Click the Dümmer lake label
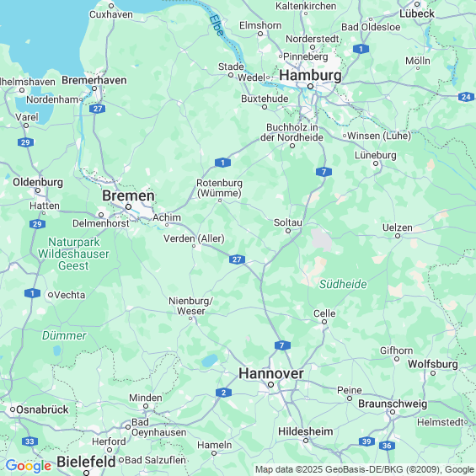The height and width of the screenshot is (476, 476). [64, 335]
